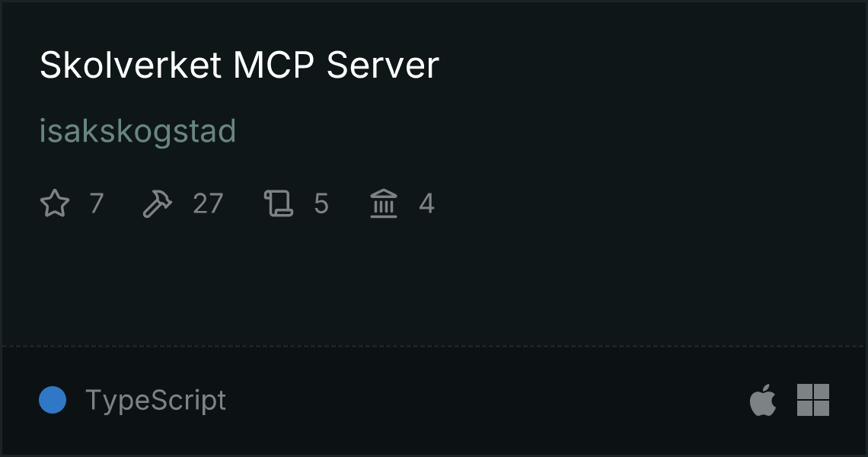Viewport: 868px width, 457px height.
Task: Click the hammer tools icon
Action: [x=157, y=203]
